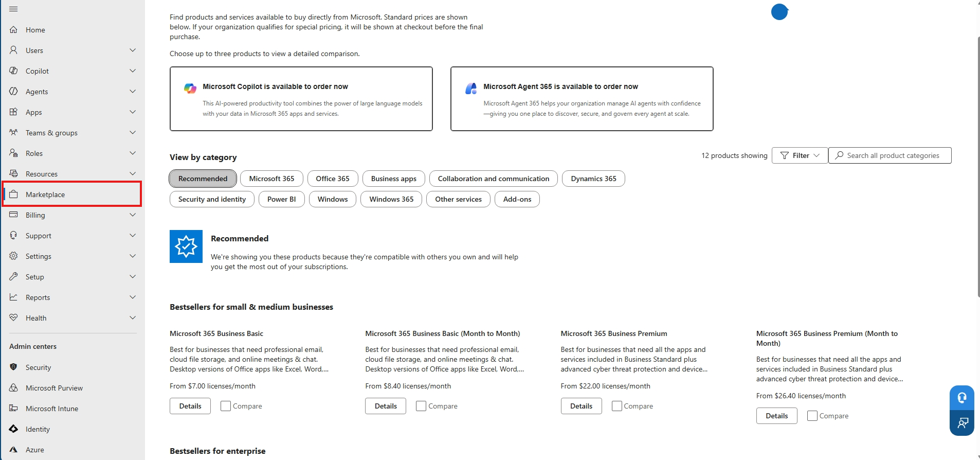Check Compare for Microsoft 365 Business Premium
The height and width of the screenshot is (460, 980).
(x=617, y=406)
